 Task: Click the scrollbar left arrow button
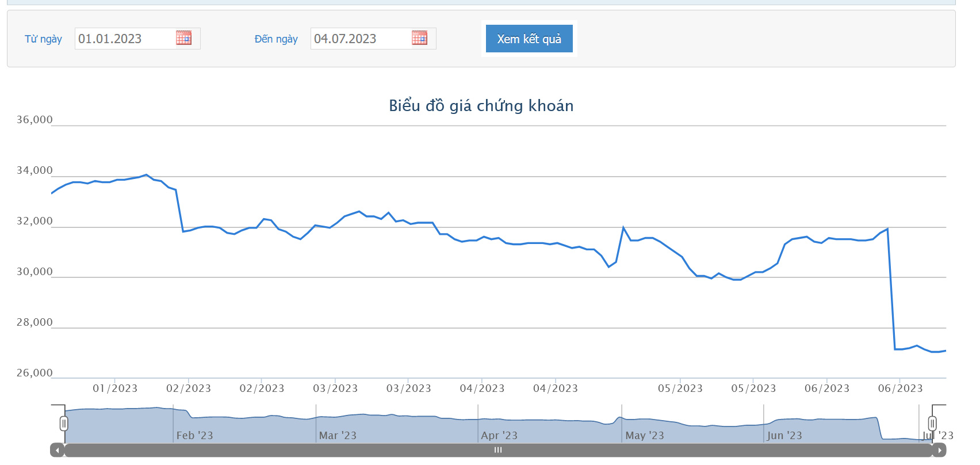coord(57,450)
